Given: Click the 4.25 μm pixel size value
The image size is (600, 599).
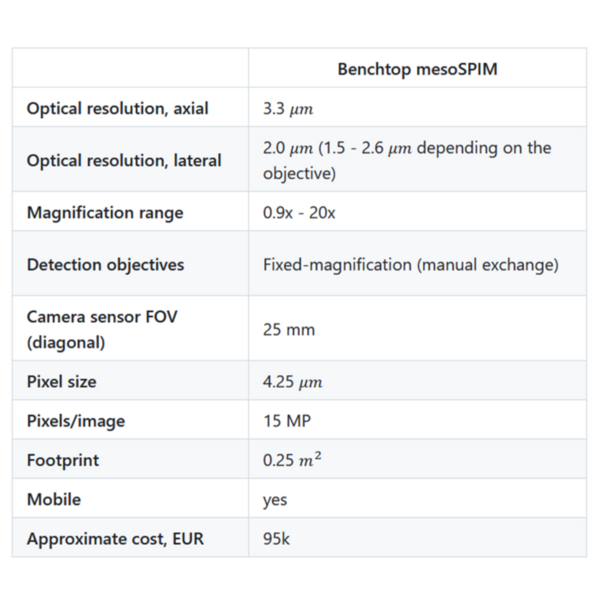Looking at the screenshot, I should [293, 382].
